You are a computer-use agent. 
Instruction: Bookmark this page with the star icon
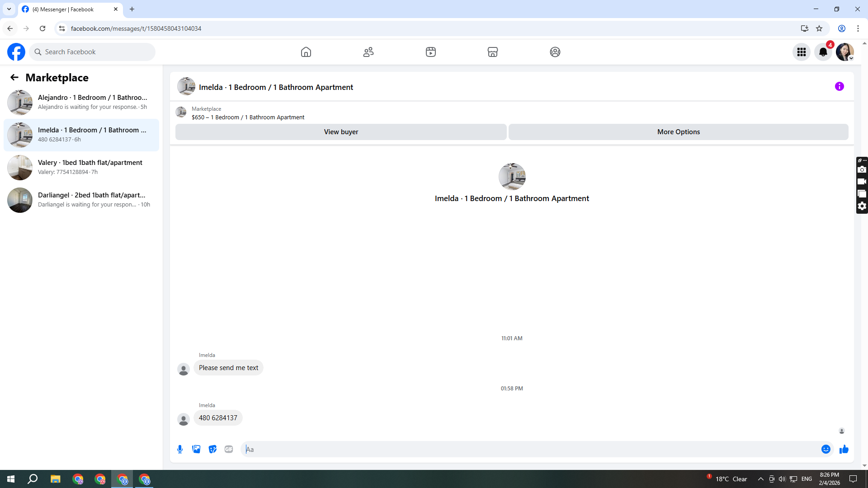(x=819, y=28)
